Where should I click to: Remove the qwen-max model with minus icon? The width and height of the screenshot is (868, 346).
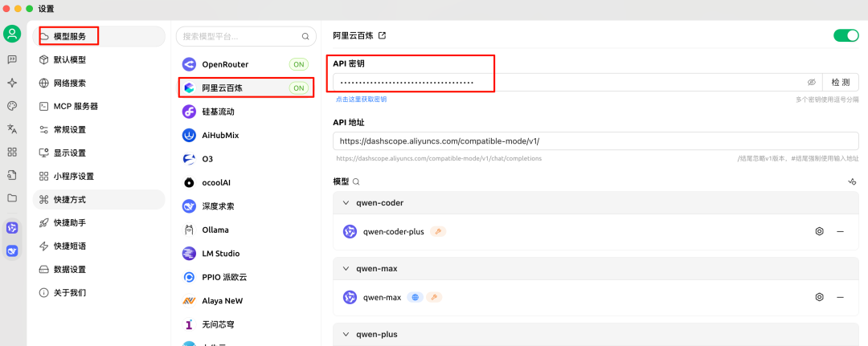[x=840, y=297]
